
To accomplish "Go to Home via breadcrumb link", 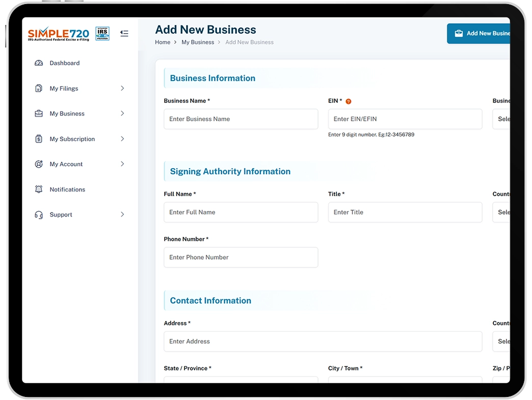I will tap(163, 42).
